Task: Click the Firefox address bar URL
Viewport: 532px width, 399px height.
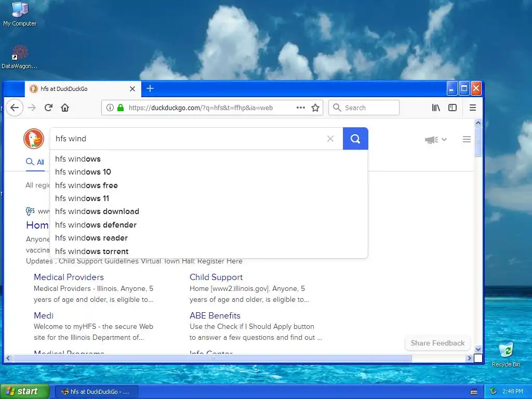Action: [201, 108]
